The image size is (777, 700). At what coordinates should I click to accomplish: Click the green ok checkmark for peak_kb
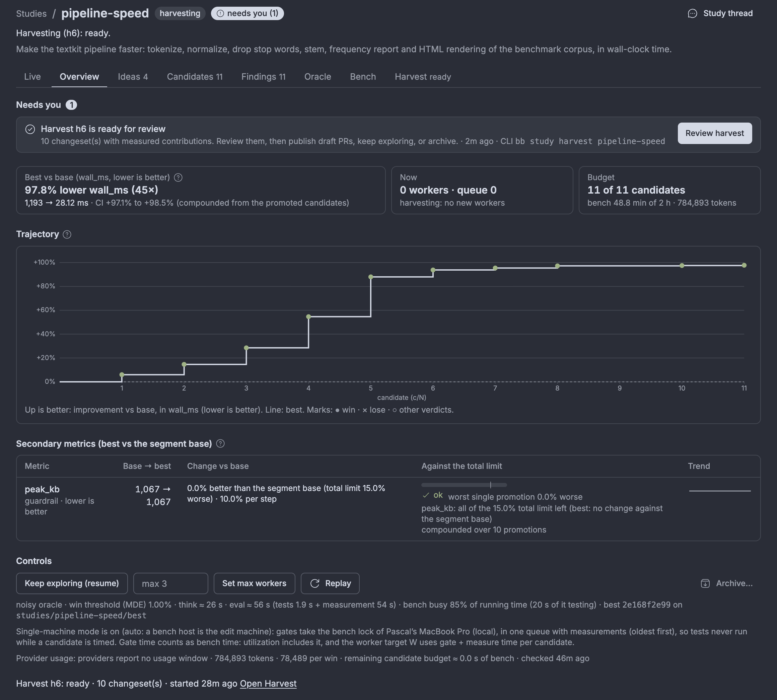pos(425,495)
